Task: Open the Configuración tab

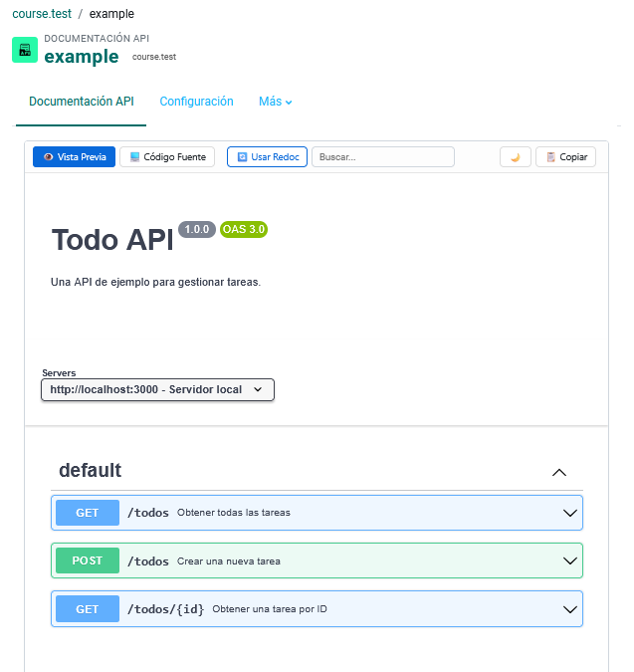Action: [197, 102]
